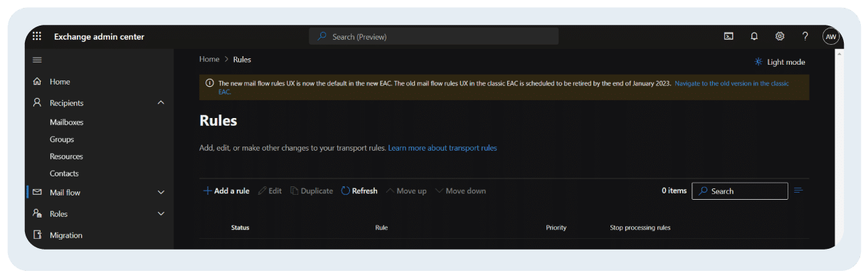The width and height of the screenshot is (868, 278).
Task: Expand the Mail flow section chevron
Action: click(161, 193)
